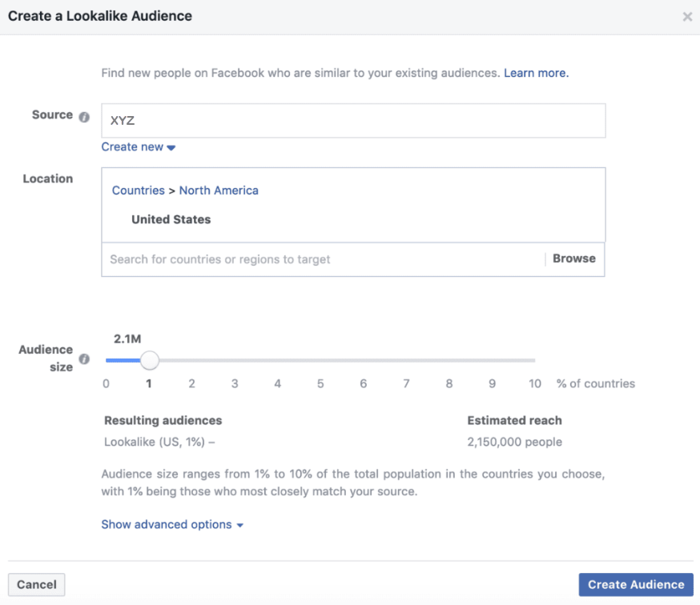Select North America in the breadcrumb

pos(219,190)
